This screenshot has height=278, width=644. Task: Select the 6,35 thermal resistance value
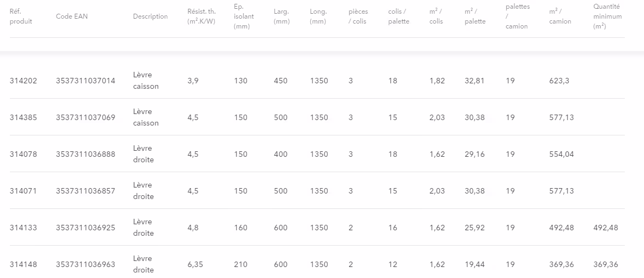click(x=195, y=264)
